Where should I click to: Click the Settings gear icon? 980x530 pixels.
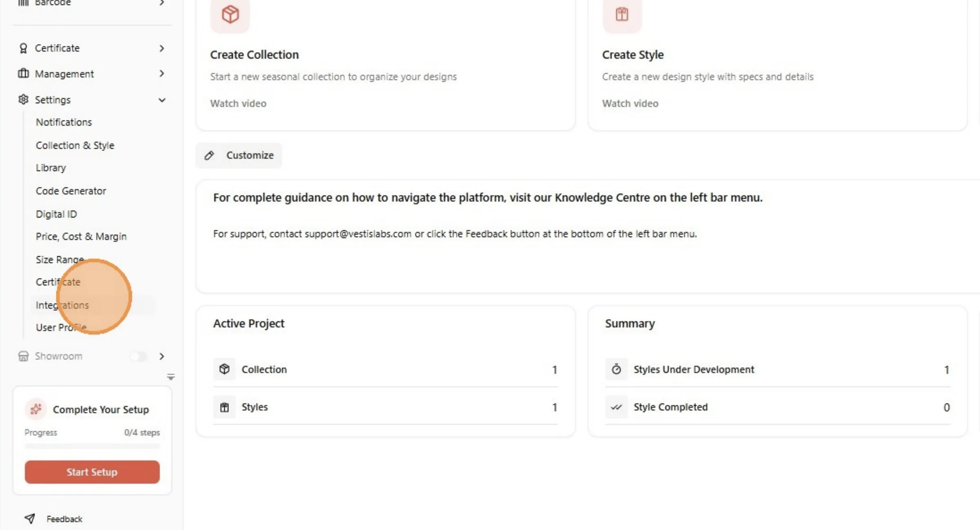[x=23, y=100]
